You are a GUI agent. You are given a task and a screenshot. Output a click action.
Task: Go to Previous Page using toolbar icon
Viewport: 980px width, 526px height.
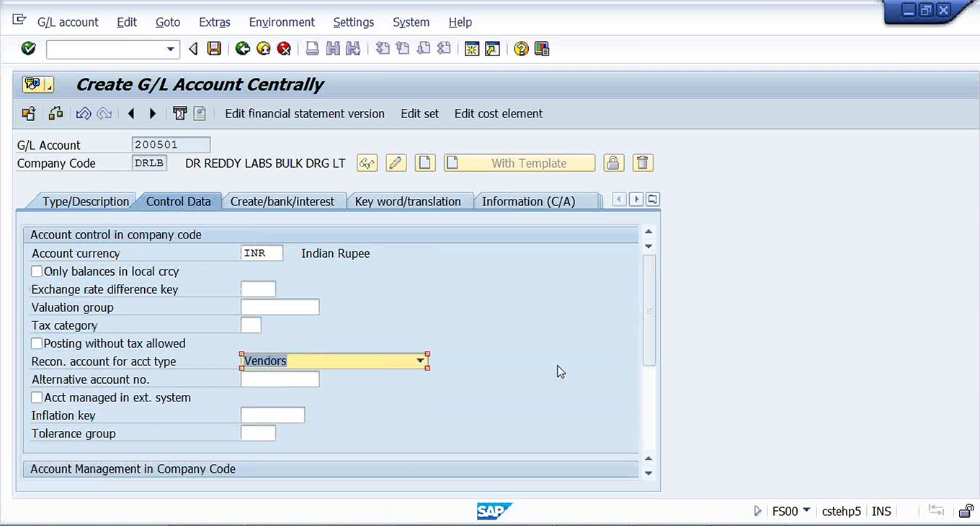pos(403,49)
